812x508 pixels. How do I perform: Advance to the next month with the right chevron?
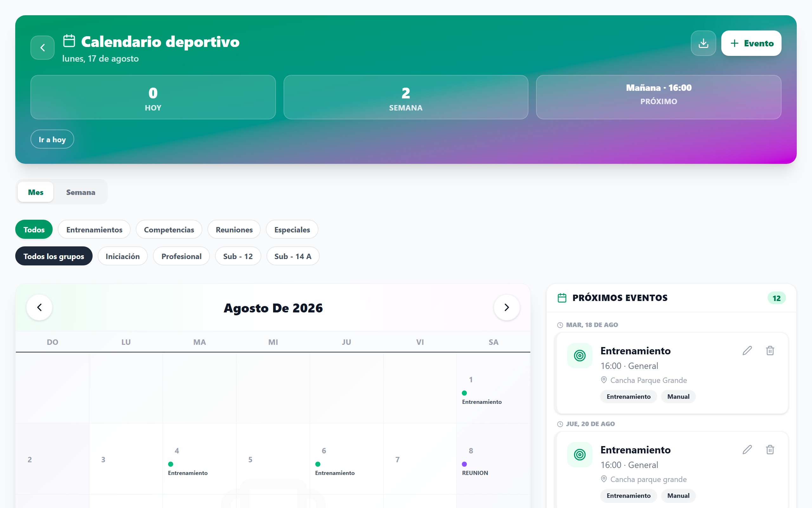click(507, 307)
